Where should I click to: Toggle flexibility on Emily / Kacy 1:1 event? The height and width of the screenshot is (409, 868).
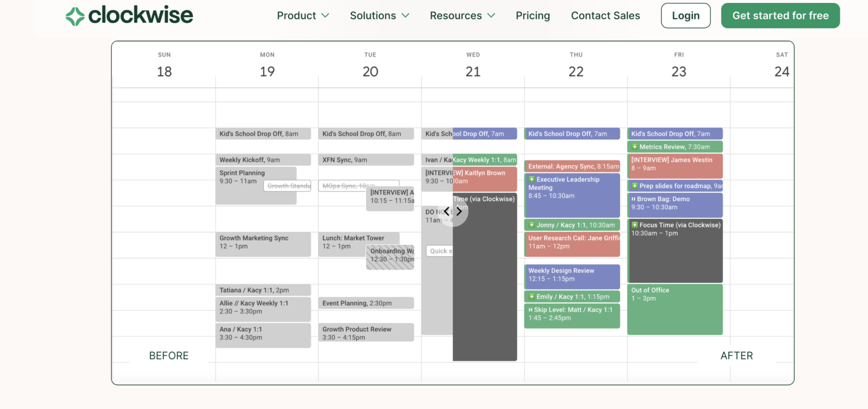pyautogui.click(x=532, y=296)
